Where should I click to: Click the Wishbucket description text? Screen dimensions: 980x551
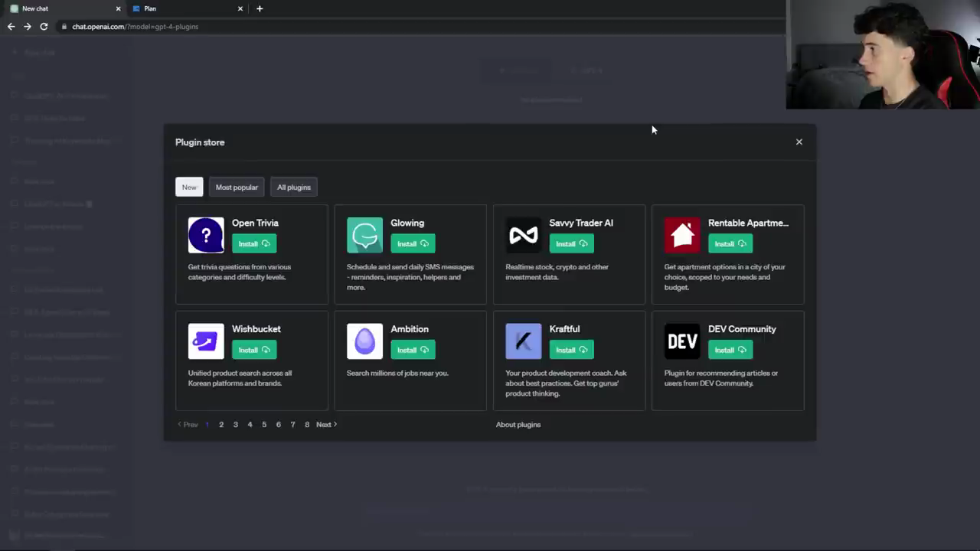[x=240, y=378]
